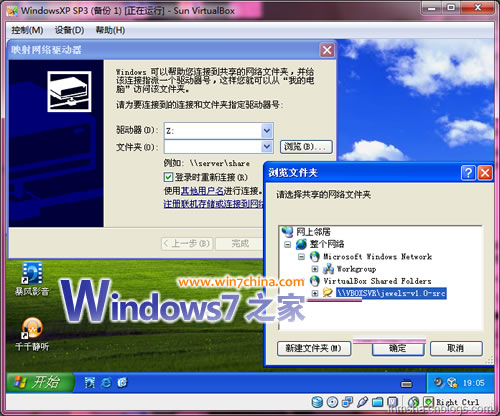500x416 pixels.
Task: Click the 19:05 clock in the tray
Action: click(x=474, y=383)
